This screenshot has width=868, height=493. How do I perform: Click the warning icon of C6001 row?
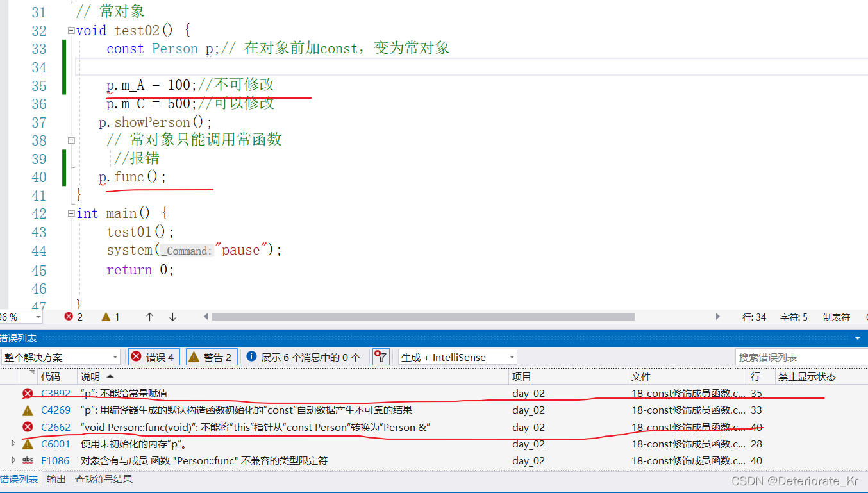click(28, 444)
